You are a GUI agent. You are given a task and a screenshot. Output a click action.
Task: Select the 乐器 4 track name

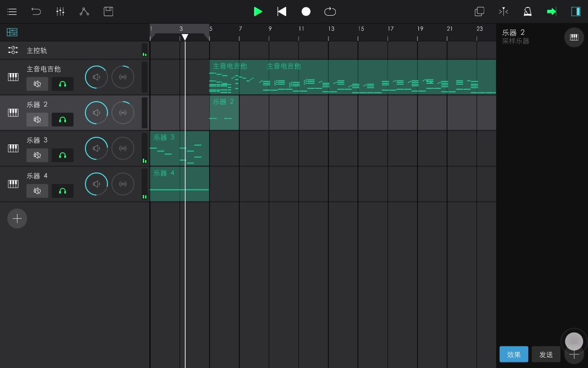coord(37,176)
